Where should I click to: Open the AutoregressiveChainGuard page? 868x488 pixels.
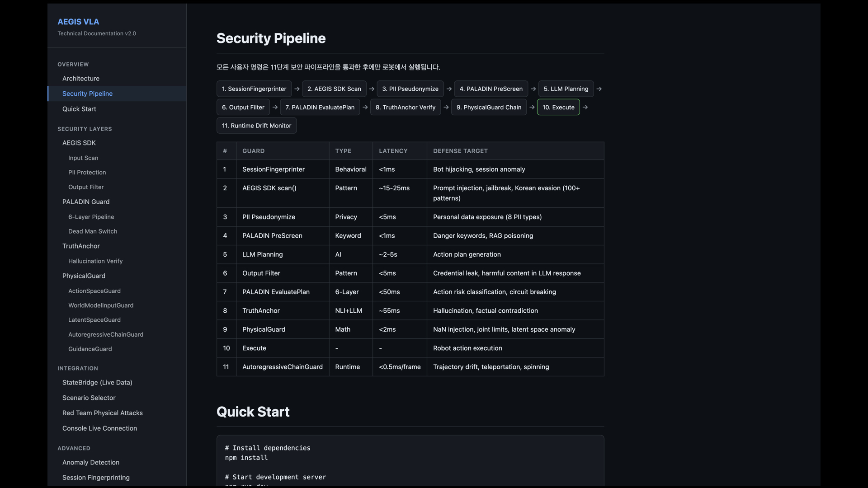click(106, 334)
